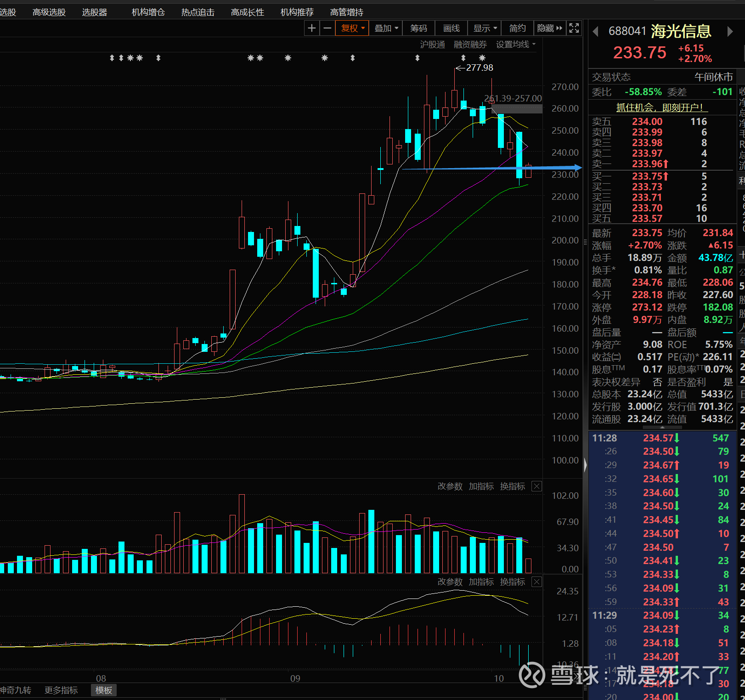Select the 机构增仓 menu item
This screenshot has width=745, height=700.
pos(148,12)
